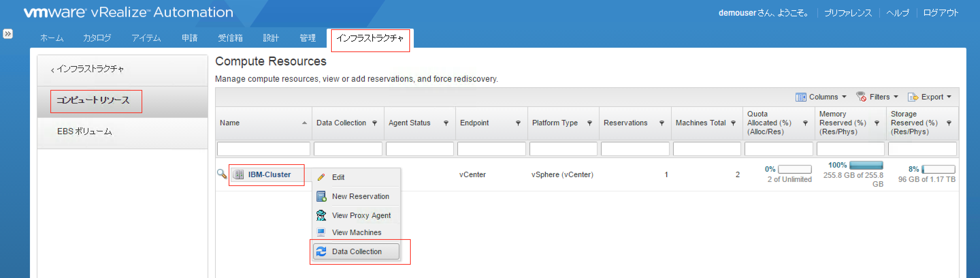980x278 pixels.
Task: Click the '2 of Unlimited' quota text
Action: [789, 179]
